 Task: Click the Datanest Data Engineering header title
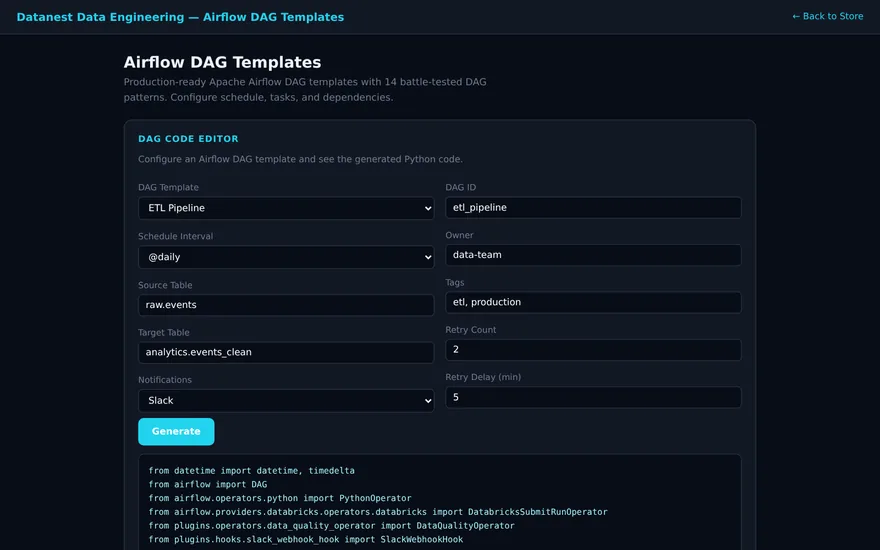coord(180,17)
